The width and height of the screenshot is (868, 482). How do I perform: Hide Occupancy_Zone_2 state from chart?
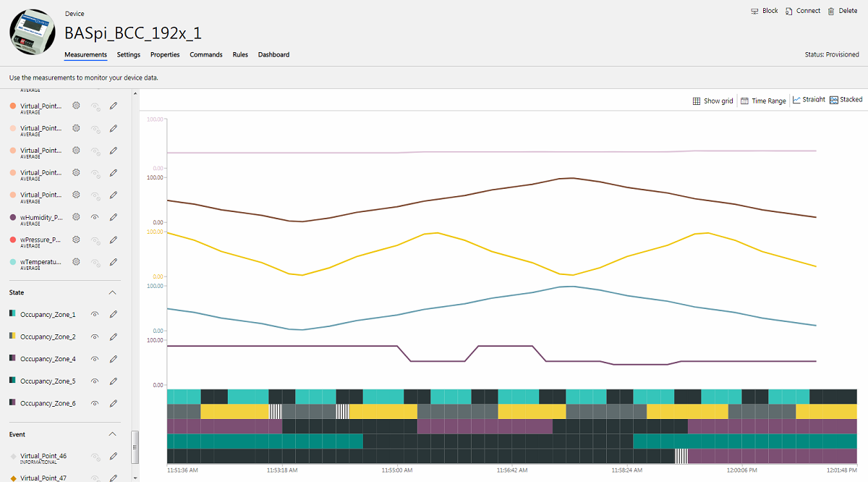click(95, 337)
